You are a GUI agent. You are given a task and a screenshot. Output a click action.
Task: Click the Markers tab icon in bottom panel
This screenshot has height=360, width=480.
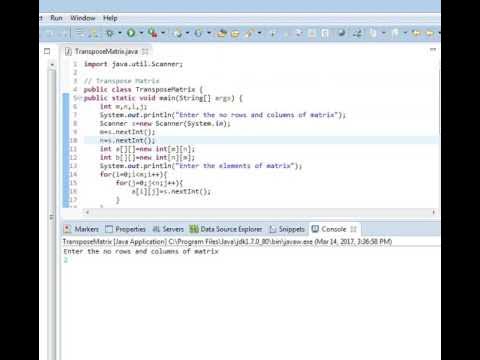pyautogui.click(x=68, y=229)
